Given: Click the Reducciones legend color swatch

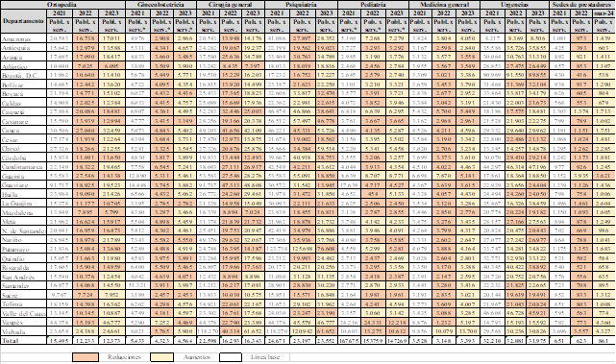Looking at the screenshot, I should [x=86, y=357].
